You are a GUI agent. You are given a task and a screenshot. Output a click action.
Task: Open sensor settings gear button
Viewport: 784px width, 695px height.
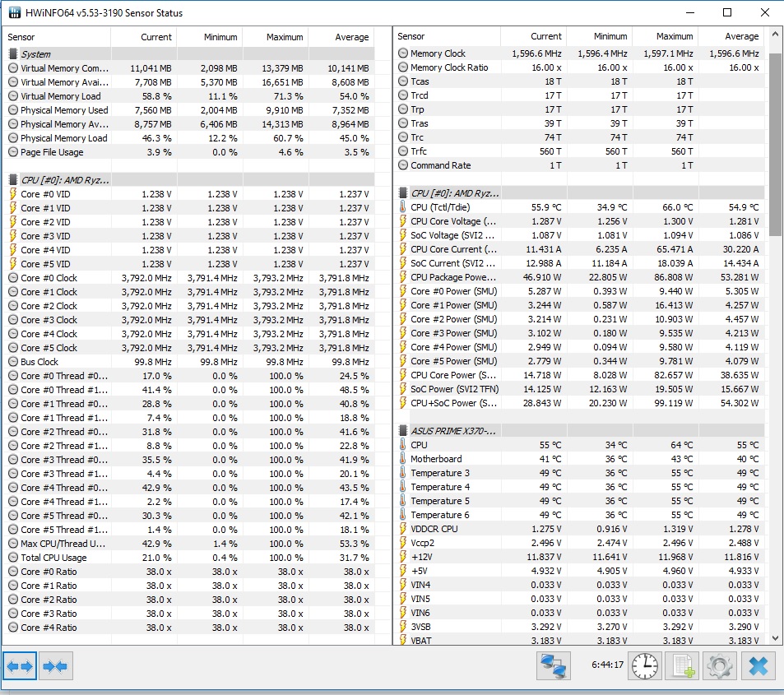click(x=720, y=665)
